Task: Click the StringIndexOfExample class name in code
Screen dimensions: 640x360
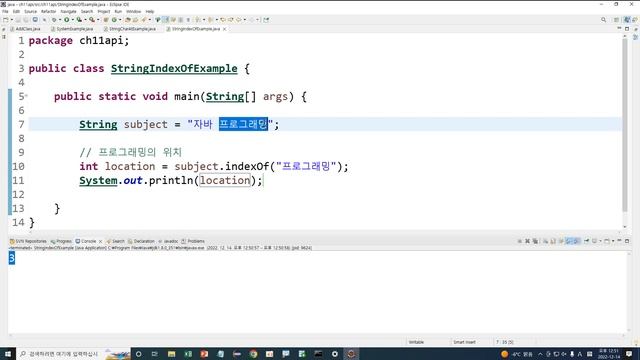Action: [x=174, y=69]
